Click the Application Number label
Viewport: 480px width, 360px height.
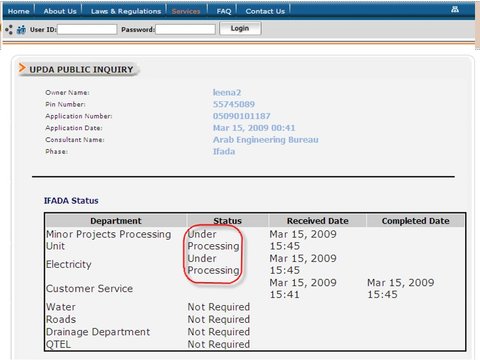pos(79,116)
